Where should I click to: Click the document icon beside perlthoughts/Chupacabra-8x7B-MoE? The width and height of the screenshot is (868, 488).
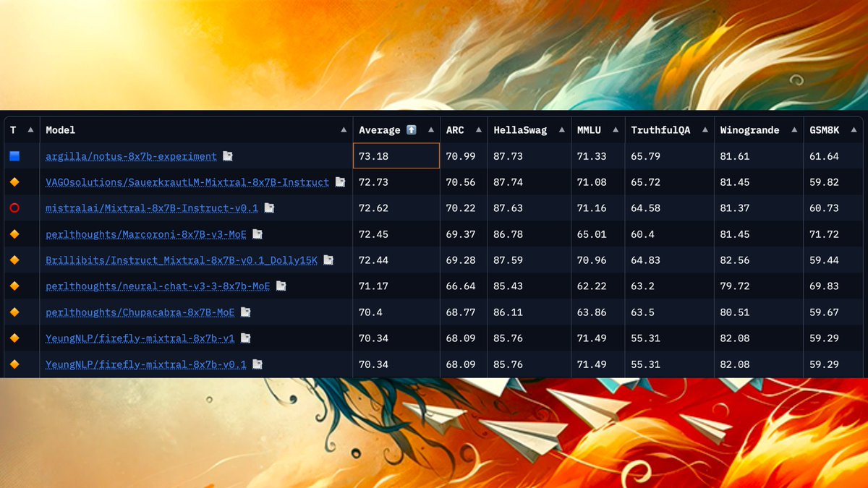[245, 312]
